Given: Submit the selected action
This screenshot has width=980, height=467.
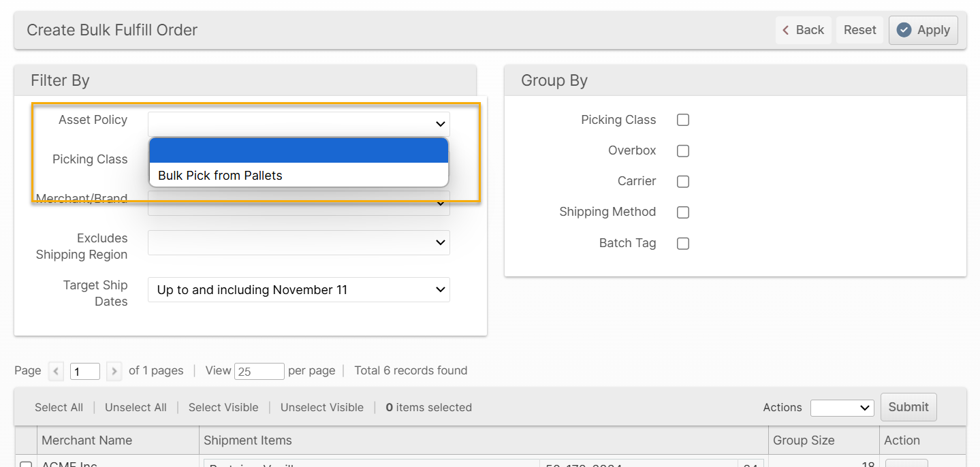Looking at the screenshot, I should click(908, 407).
